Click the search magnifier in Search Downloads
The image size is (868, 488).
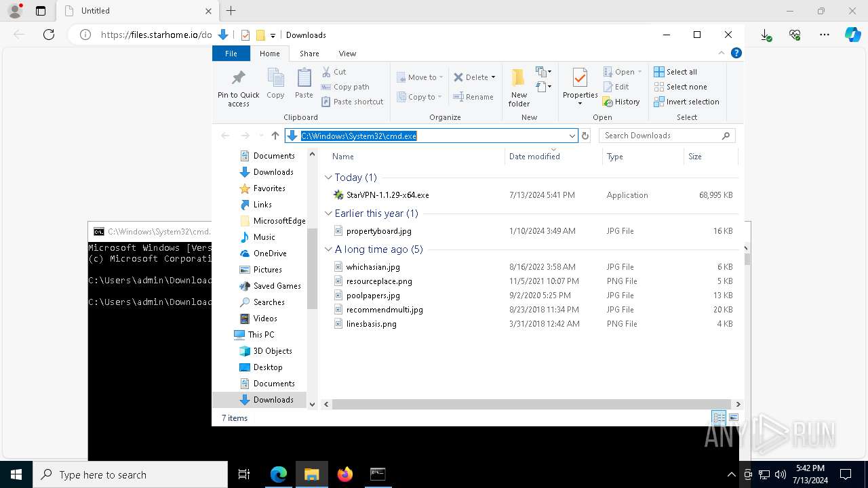tap(726, 136)
